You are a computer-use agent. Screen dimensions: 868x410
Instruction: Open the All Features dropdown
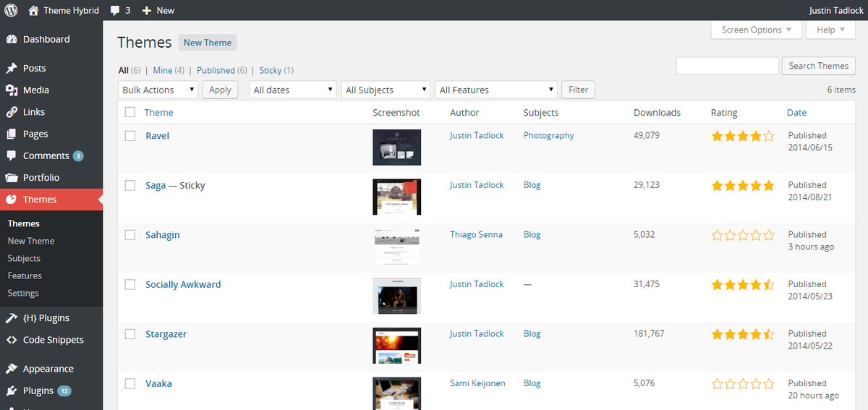click(x=496, y=90)
